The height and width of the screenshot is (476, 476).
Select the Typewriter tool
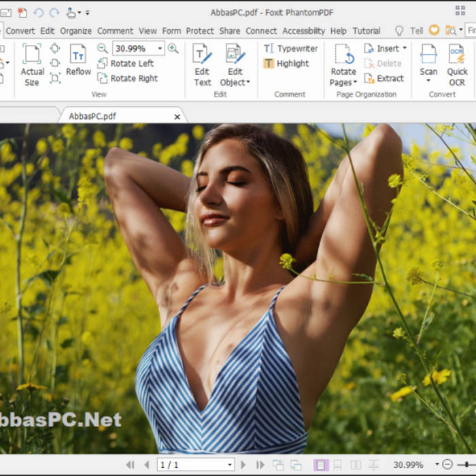pos(290,49)
